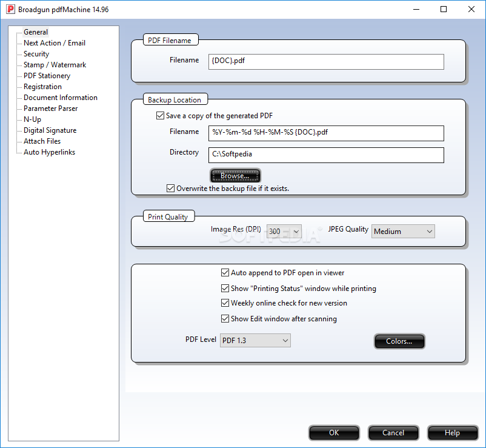486x448 pixels.
Task: Confirm settings with OK button
Action: (334, 433)
